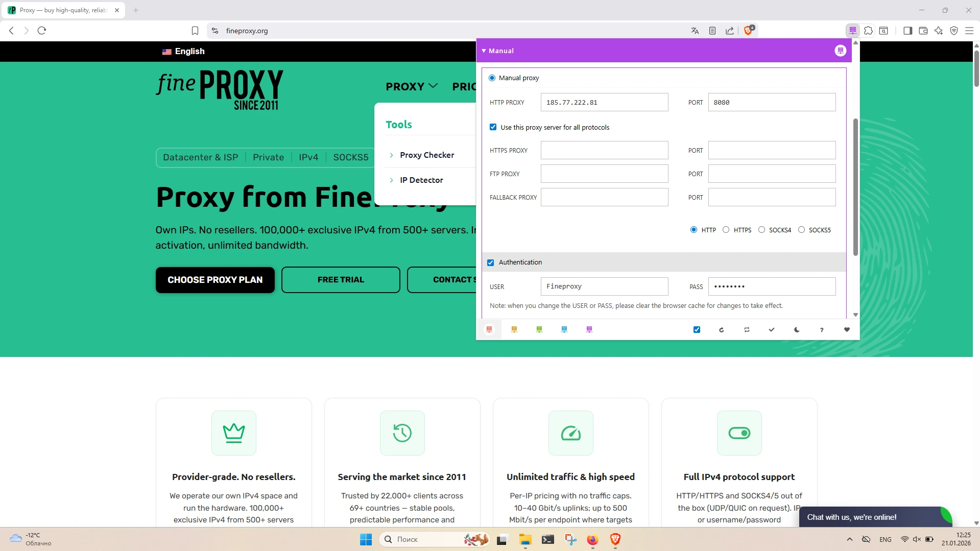This screenshot has height=551, width=980.
Task: Go back with the back arrow
Action: tap(12, 31)
